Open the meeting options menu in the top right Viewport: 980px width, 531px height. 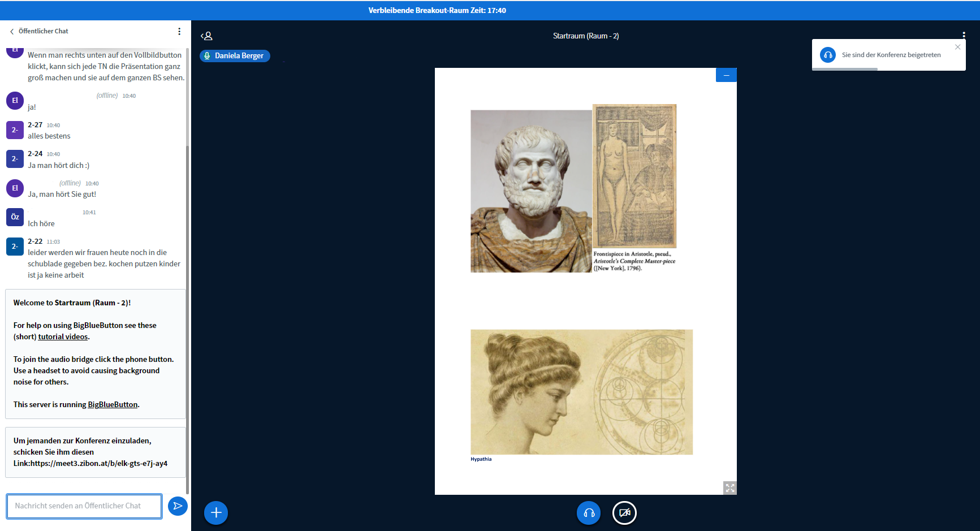coord(964,36)
